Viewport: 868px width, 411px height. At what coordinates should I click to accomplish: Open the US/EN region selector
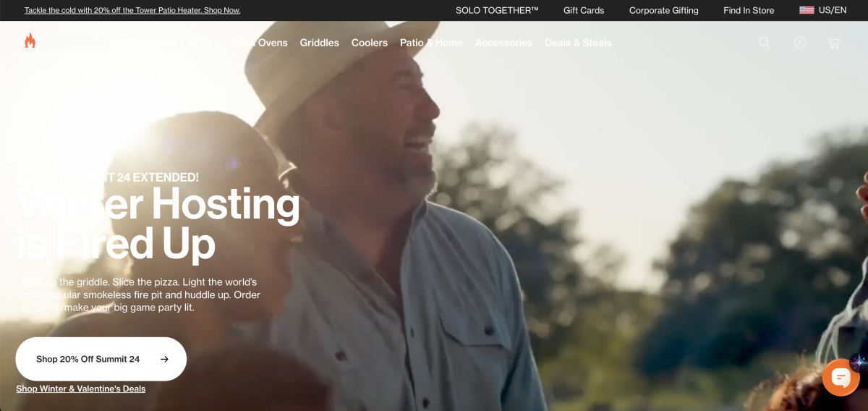[823, 10]
